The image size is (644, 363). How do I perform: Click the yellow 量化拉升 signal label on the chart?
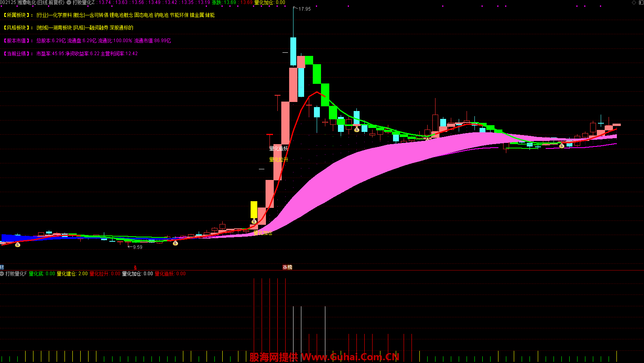pos(279,159)
